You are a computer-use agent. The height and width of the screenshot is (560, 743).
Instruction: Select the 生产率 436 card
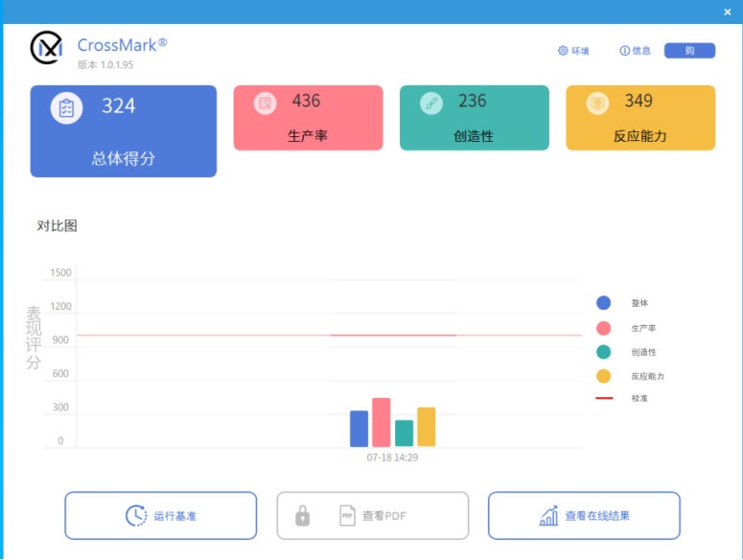[x=308, y=118]
